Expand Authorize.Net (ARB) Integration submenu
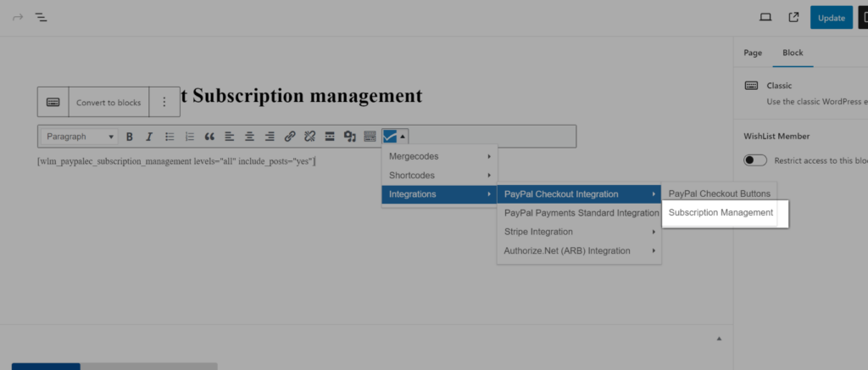The width and height of the screenshot is (868, 370). pos(578,250)
